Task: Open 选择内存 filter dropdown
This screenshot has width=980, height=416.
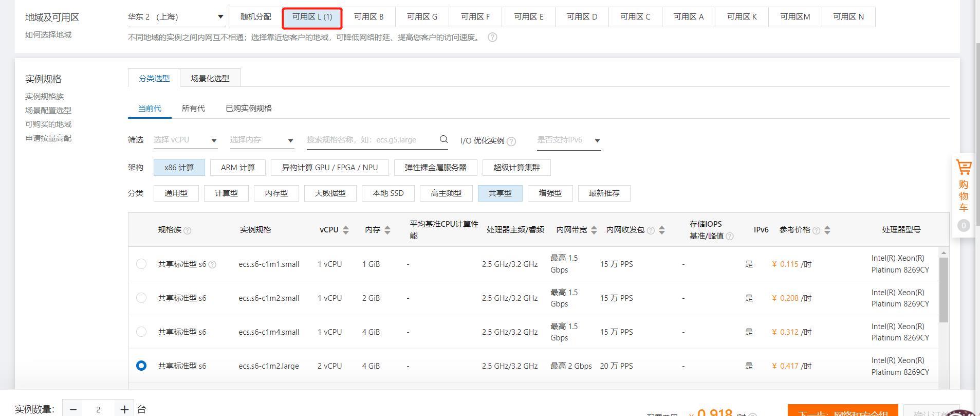Action: click(262, 140)
